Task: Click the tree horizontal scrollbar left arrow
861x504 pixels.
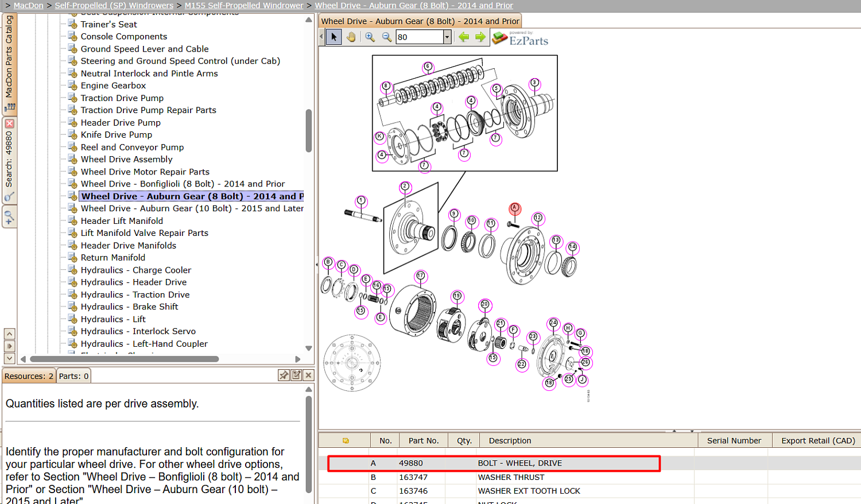Action: click(x=23, y=359)
